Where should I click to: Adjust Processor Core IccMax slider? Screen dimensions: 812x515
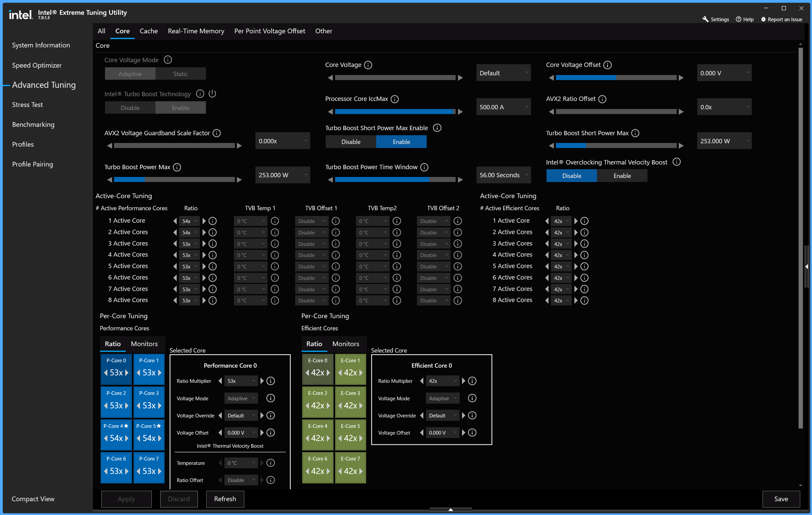pos(395,112)
